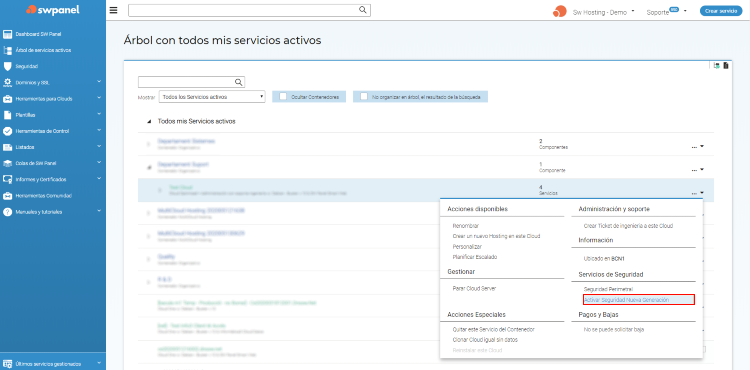Viewport: 750px width, 370px height.
Task: Click the swpanel logo
Action: (53, 9)
